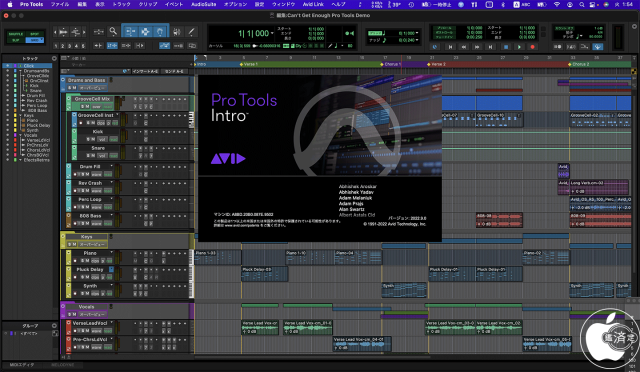This screenshot has width=640, height=372.
Task: Select the Trim tool
Action: (131, 31)
